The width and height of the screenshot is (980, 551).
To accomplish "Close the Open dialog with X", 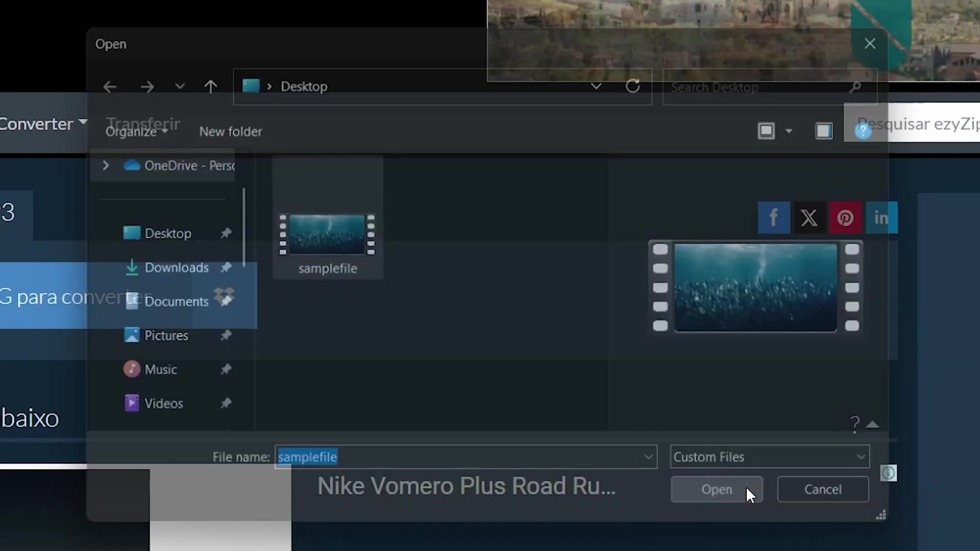I will click(x=870, y=43).
